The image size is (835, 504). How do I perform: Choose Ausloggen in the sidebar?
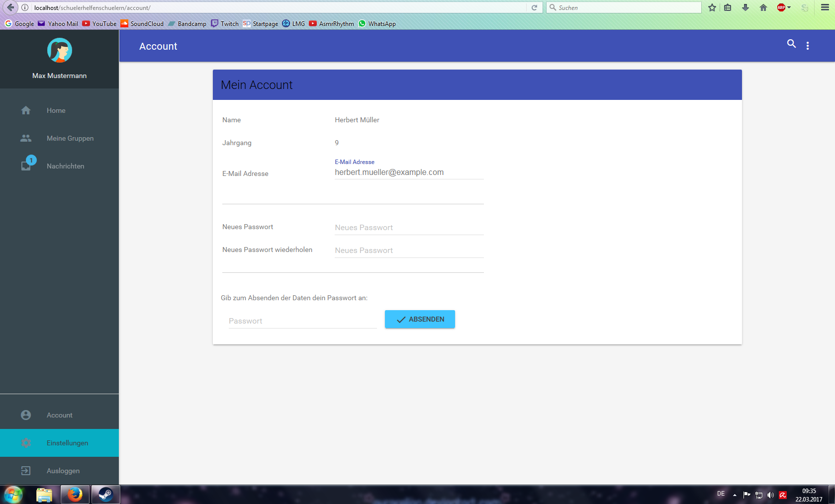(60, 471)
